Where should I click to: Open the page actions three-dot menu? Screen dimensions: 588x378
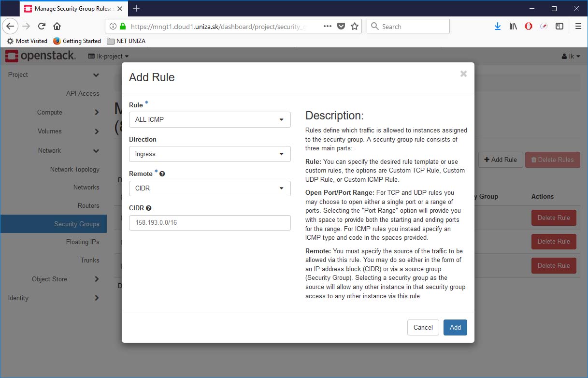point(328,26)
